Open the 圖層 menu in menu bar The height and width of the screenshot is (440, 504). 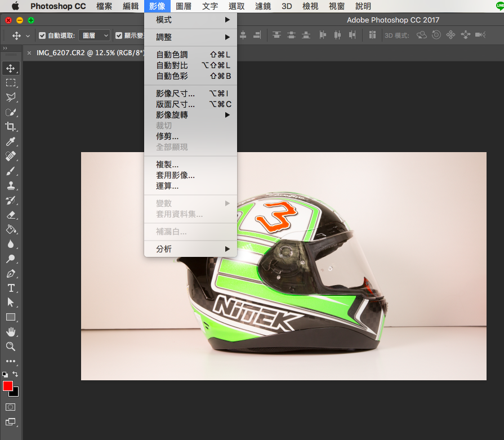click(184, 6)
